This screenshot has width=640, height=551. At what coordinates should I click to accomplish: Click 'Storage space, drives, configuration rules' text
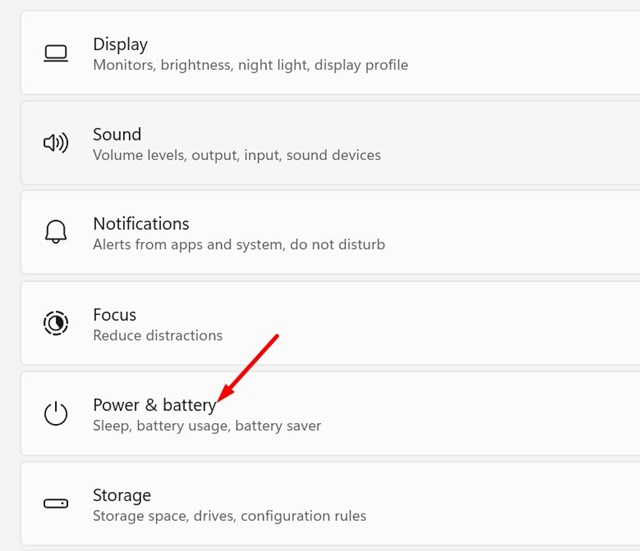click(229, 516)
